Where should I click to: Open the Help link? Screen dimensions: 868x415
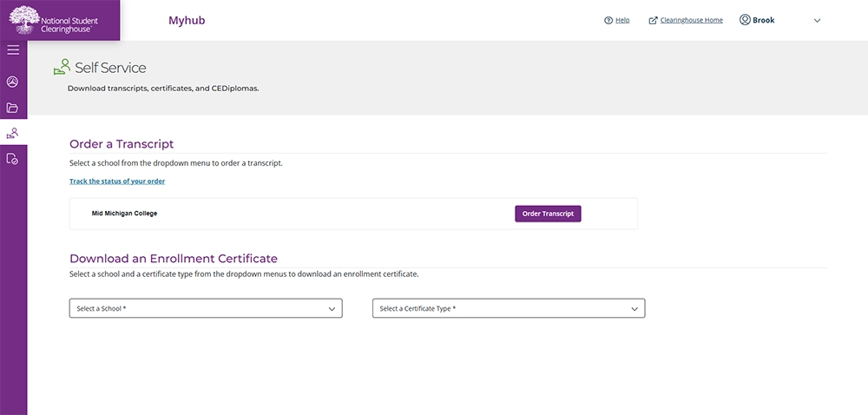(x=622, y=21)
